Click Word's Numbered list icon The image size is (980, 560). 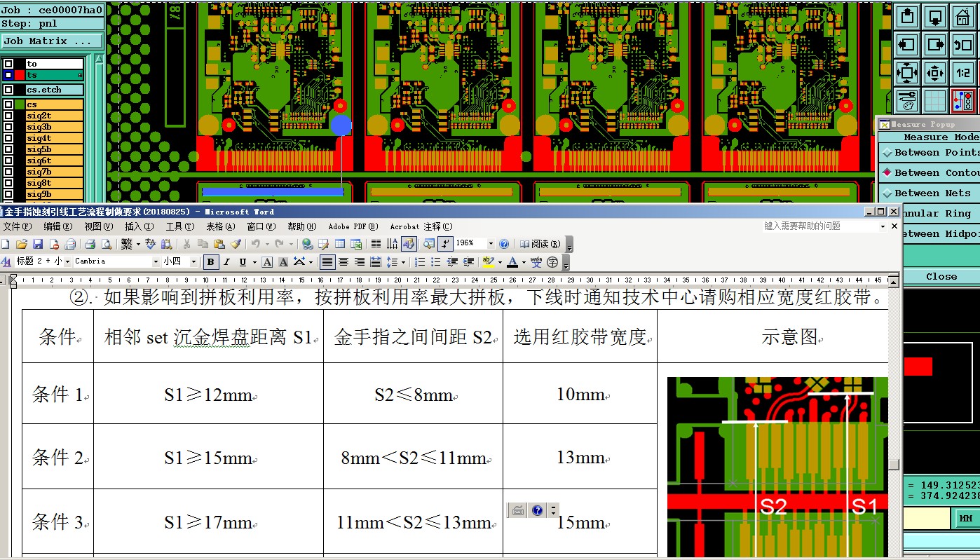coord(420,262)
